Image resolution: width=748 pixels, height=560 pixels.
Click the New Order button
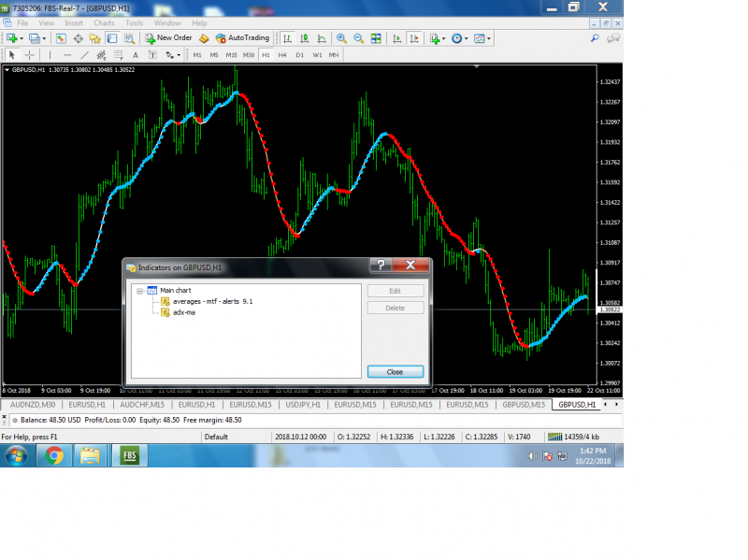(169, 38)
